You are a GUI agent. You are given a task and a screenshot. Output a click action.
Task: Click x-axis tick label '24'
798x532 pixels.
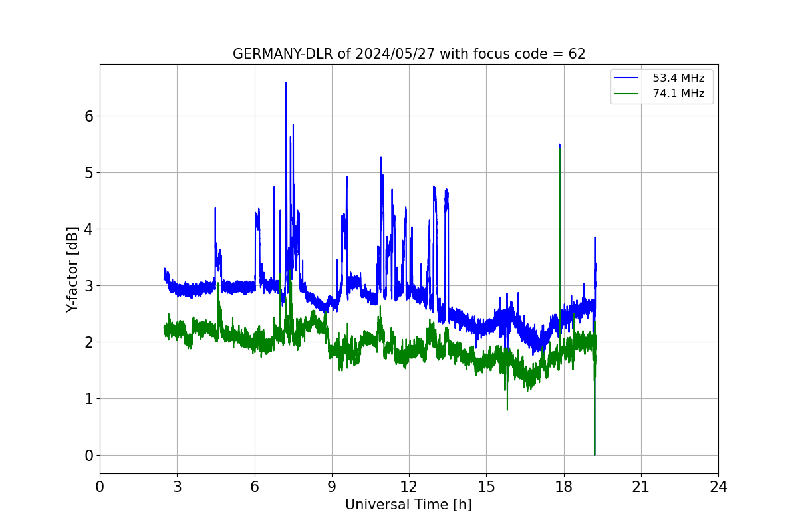pyautogui.click(x=718, y=487)
